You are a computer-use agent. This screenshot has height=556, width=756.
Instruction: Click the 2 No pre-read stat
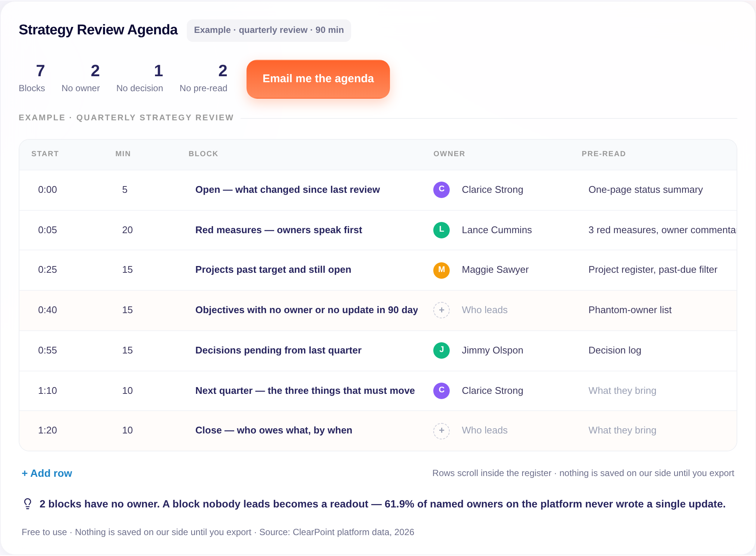(204, 78)
